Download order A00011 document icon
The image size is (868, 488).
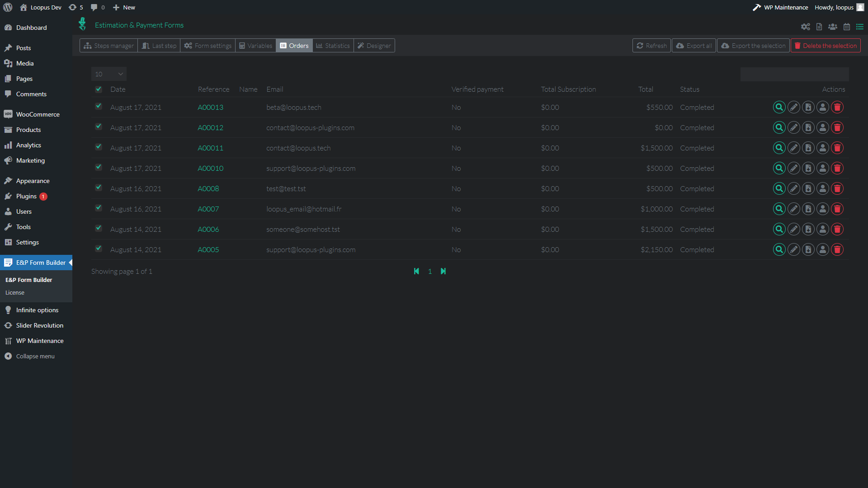pos(808,148)
